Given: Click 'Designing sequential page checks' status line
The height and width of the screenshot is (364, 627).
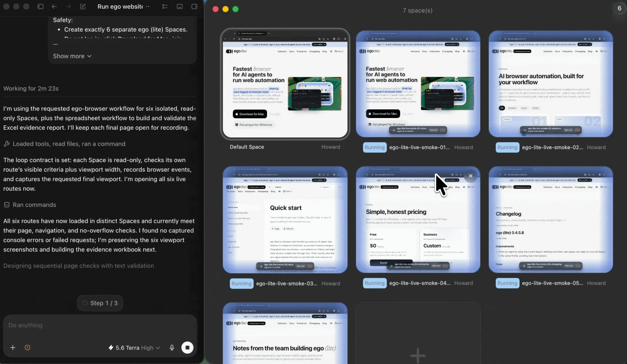Looking at the screenshot, I should coord(79,266).
